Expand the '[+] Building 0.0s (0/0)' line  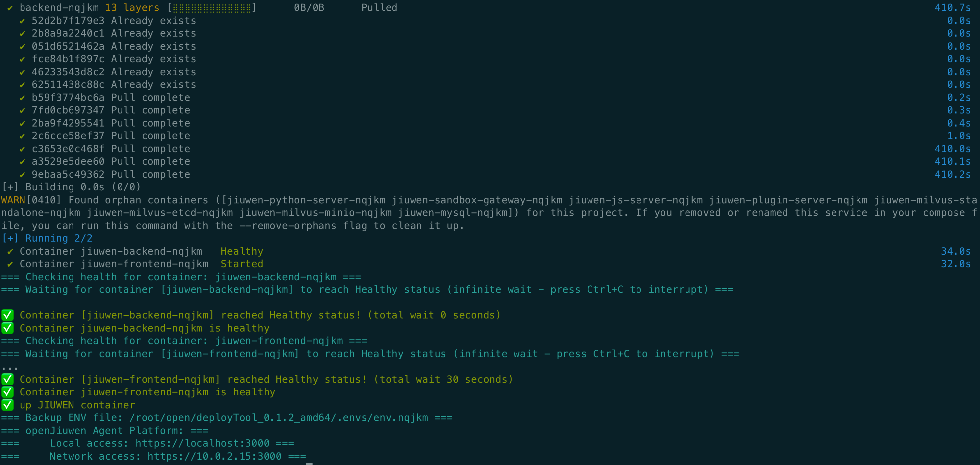click(71, 187)
